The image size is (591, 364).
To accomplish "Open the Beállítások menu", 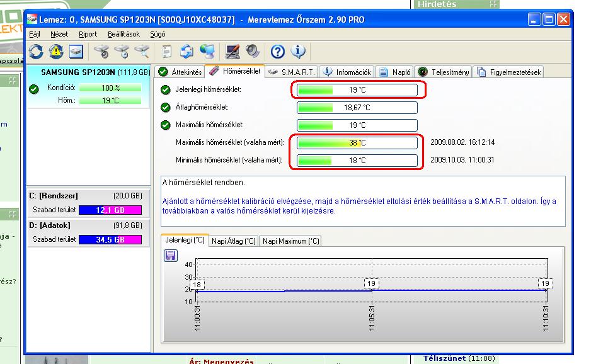I will pos(123,34).
